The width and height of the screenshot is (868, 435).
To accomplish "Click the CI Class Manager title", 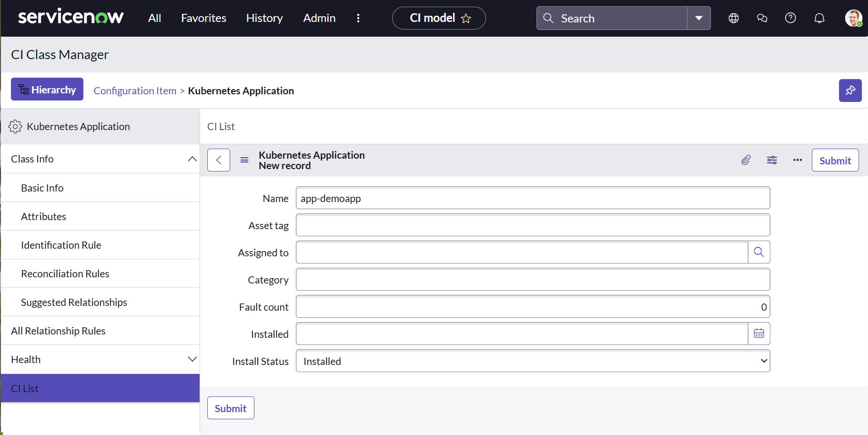I will pyautogui.click(x=60, y=54).
